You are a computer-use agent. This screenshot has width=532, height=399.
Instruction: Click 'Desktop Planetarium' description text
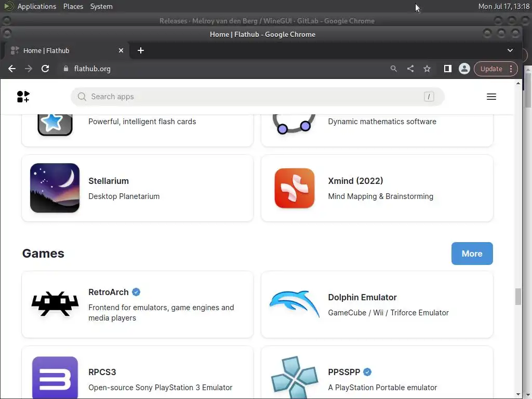coord(124,196)
